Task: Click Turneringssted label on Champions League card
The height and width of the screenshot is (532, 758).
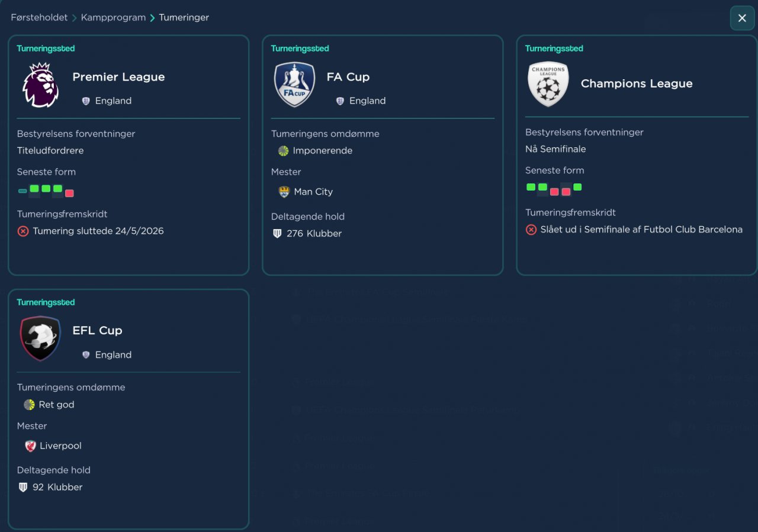Action: (554, 49)
